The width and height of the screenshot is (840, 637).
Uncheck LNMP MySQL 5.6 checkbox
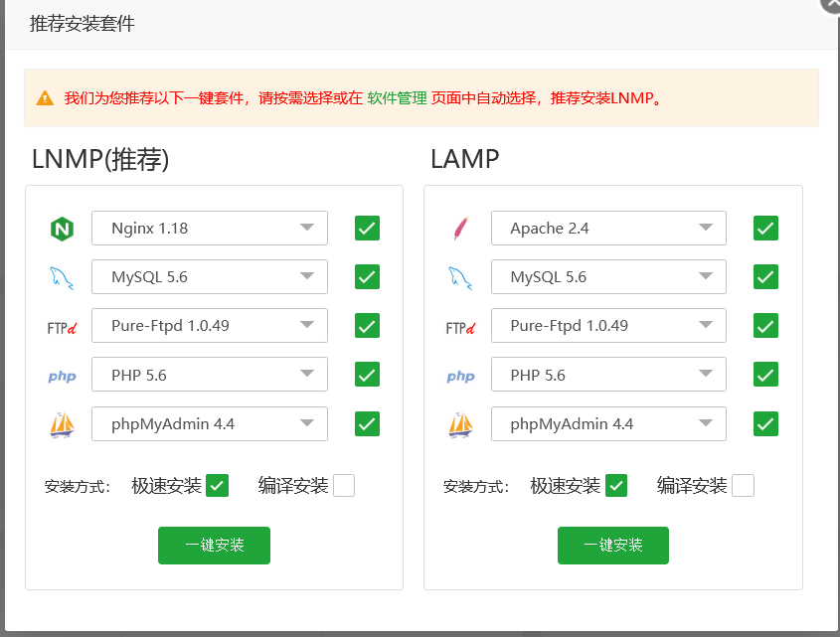367,277
